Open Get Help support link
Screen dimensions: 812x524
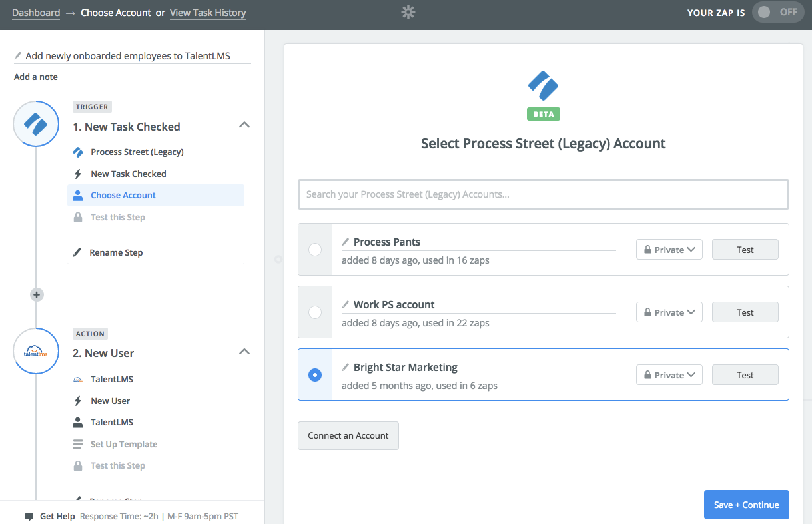57,516
